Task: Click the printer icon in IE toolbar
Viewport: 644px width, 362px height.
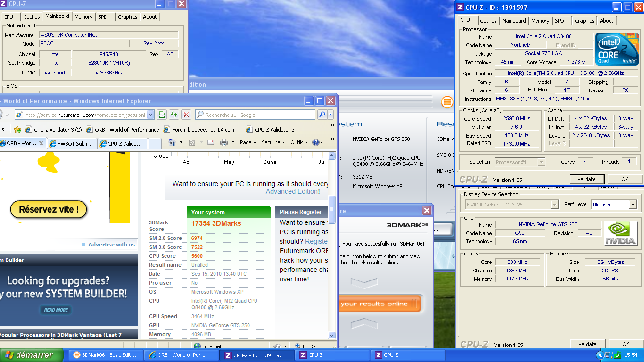Action: tap(224, 142)
